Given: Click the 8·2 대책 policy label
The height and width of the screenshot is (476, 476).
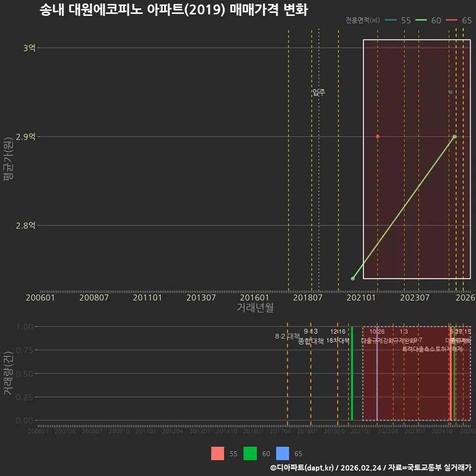Looking at the screenshot, I should pos(287,336).
